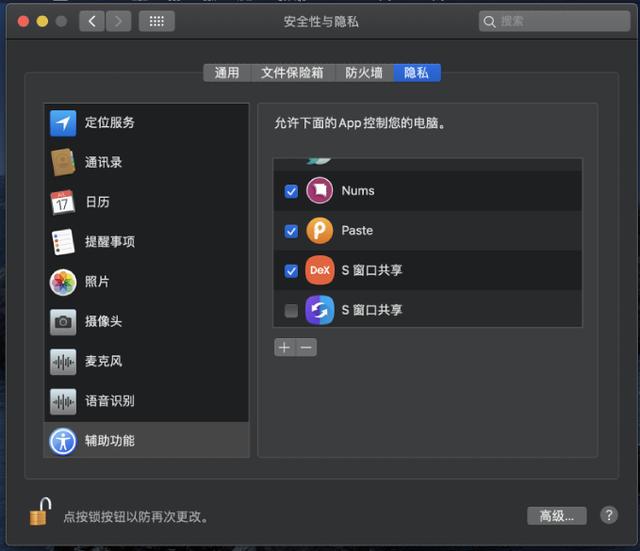Image resolution: width=640 pixels, height=551 pixels.
Task: Uncheck the Paste checkbox
Action: coord(291,231)
